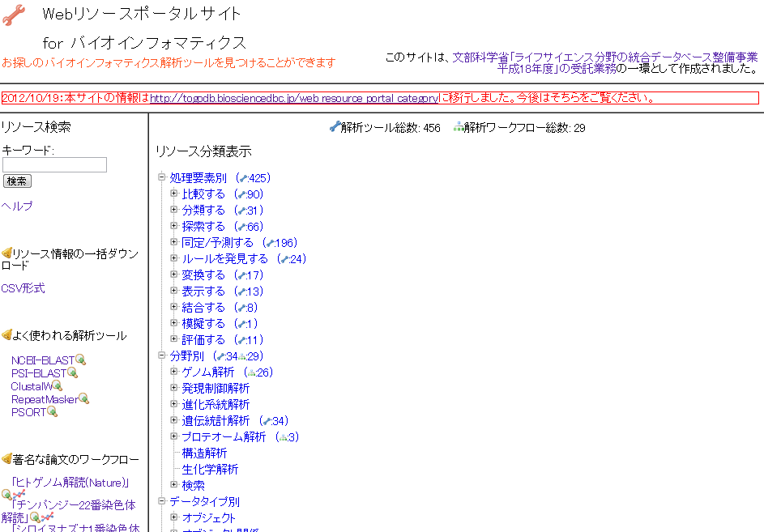Click the magnifier icon beside RepeatMasker

[x=83, y=399]
